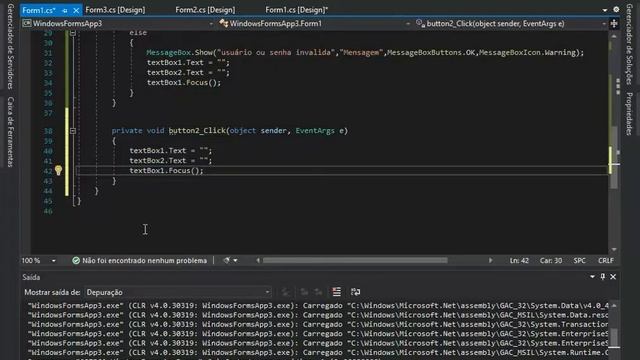Click the Ln: 42 line indicator

click(519, 260)
